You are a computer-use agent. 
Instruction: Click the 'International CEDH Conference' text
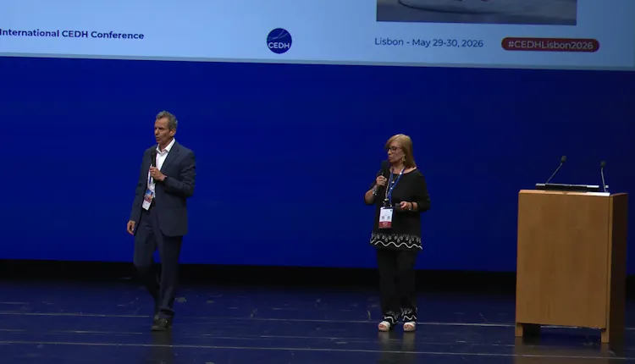[x=72, y=34]
